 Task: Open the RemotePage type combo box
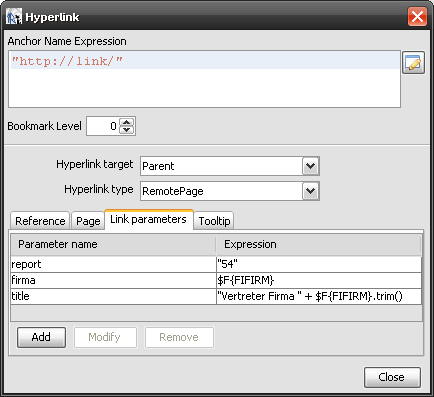(x=230, y=191)
